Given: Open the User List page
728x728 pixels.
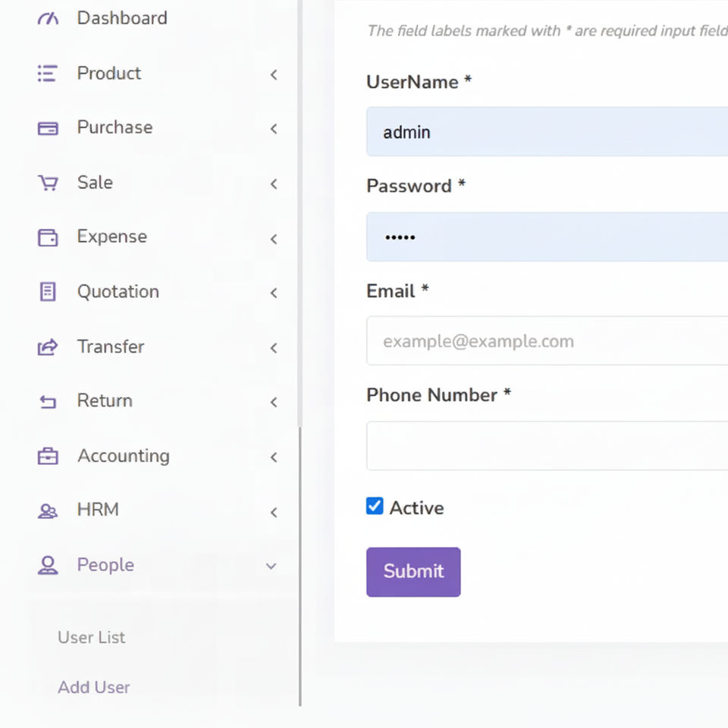Looking at the screenshot, I should pyautogui.click(x=92, y=637).
